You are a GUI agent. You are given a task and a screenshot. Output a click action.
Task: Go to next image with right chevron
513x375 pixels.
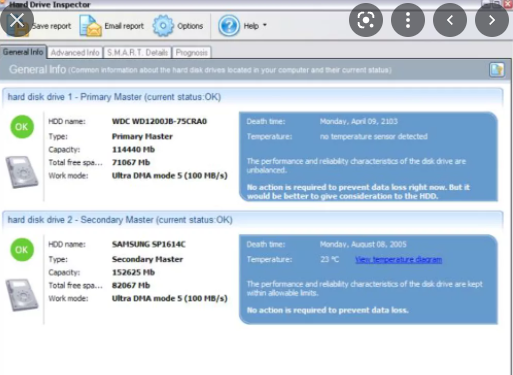[x=492, y=20]
